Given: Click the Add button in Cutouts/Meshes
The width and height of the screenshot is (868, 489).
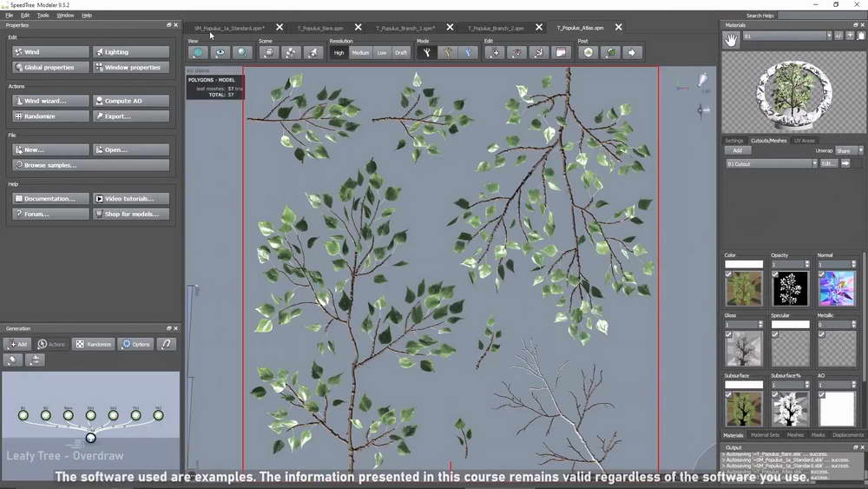Looking at the screenshot, I should coord(737,150).
